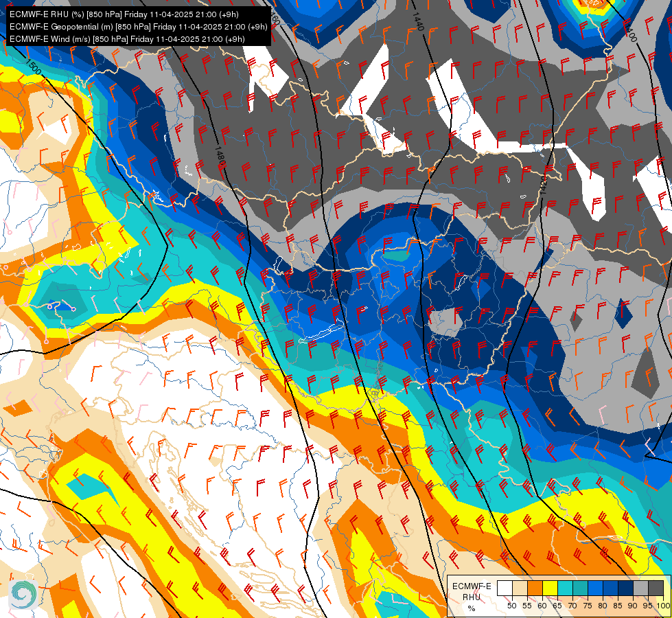Select the dark gray 95–100% legend swatch

pos(656,588)
